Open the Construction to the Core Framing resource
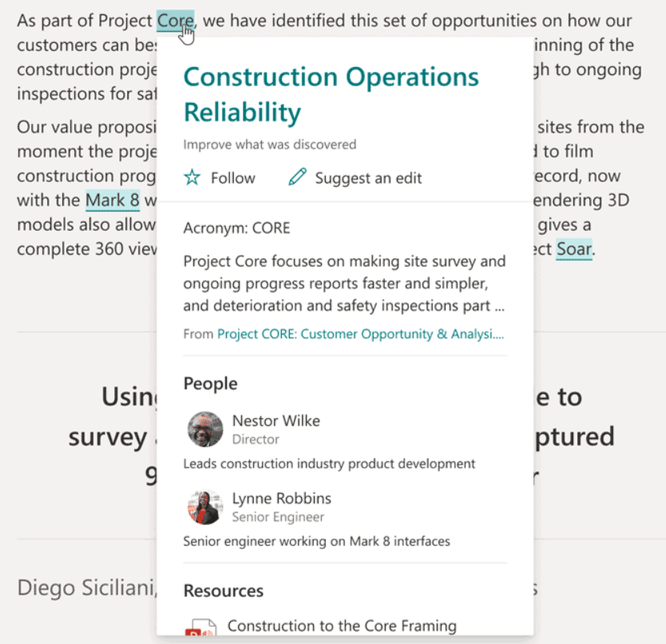The height and width of the screenshot is (644, 666). [x=342, y=626]
